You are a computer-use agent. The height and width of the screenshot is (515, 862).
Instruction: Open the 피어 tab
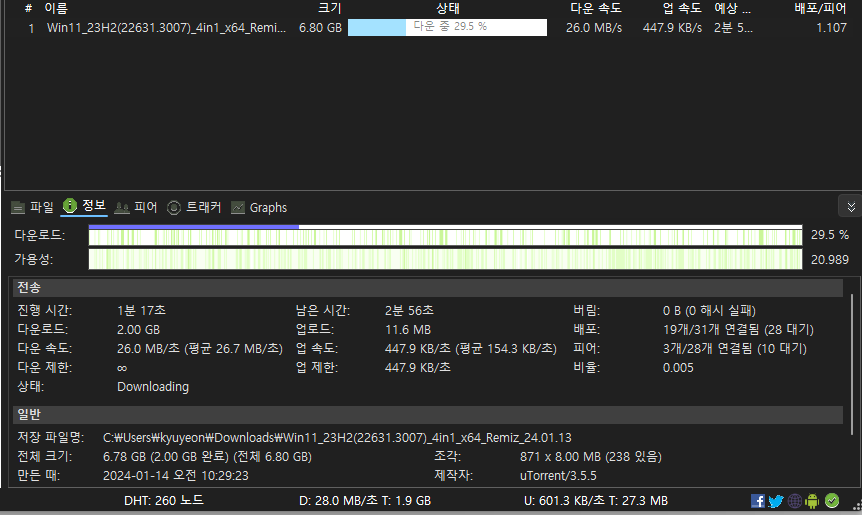pyautogui.click(x=136, y=207)
